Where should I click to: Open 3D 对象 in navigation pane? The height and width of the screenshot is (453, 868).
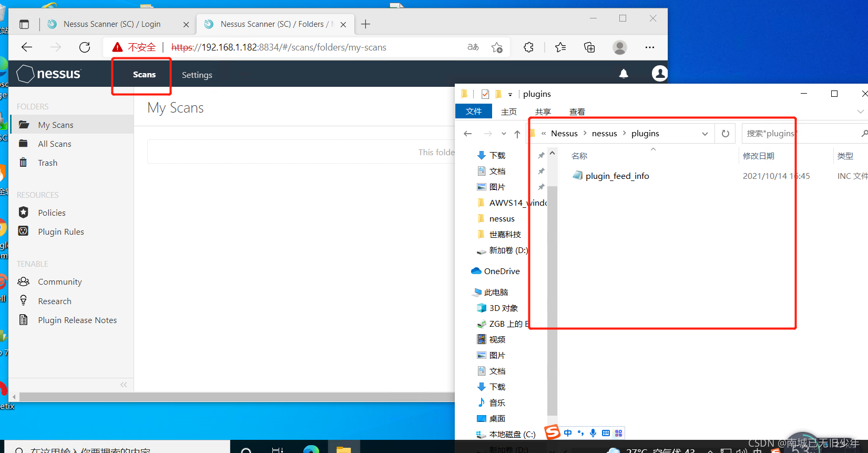pos(503,308)
